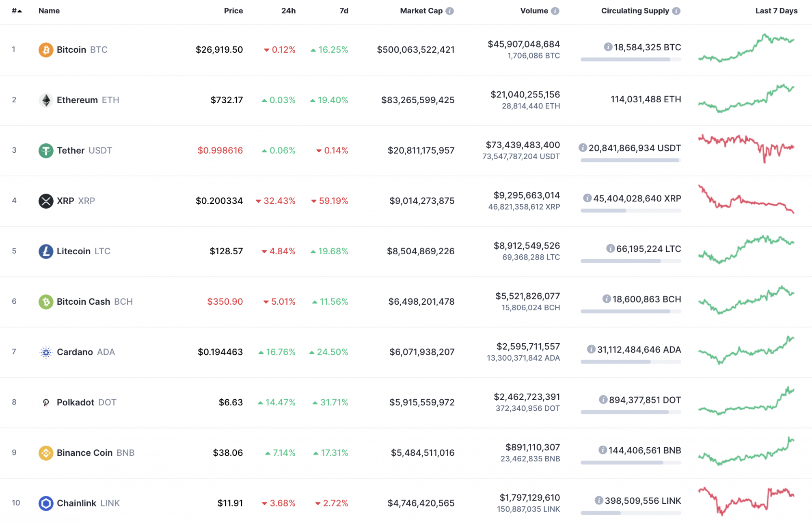Click the Polkadot logo icon
Image resolution: width=812 pixels, height=522 pixels.
46,403
